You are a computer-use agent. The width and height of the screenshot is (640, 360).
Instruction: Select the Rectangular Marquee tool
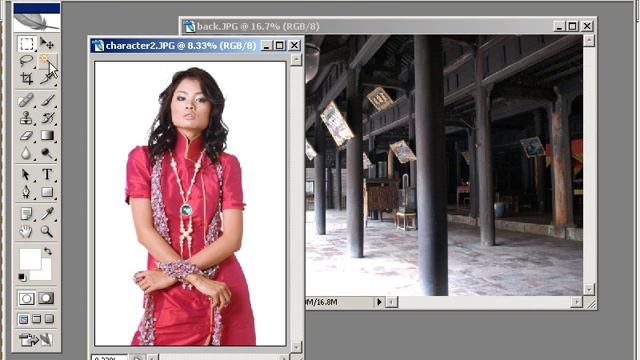27,44
